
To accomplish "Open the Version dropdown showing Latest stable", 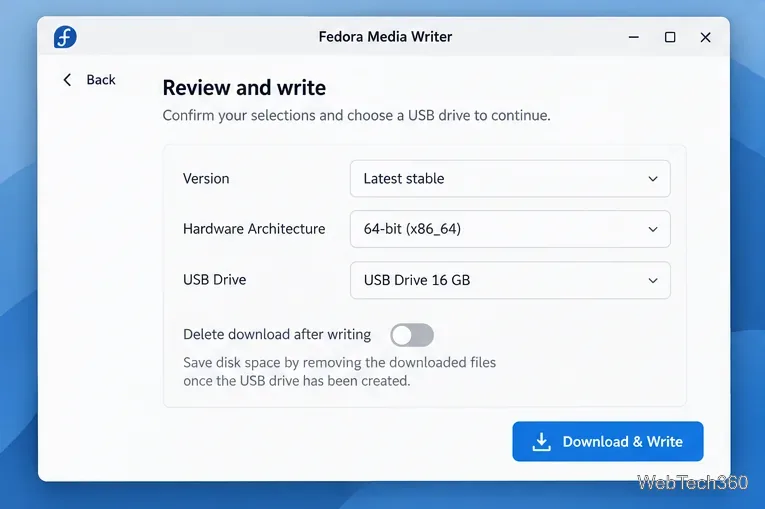I will (510, 179).
